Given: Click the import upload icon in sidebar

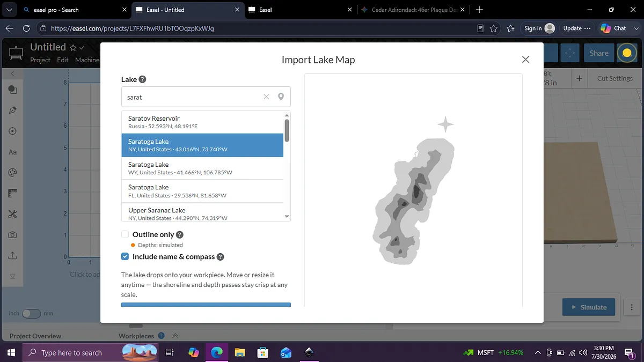Looking at the screenshot, I should [x=12, y=256].
